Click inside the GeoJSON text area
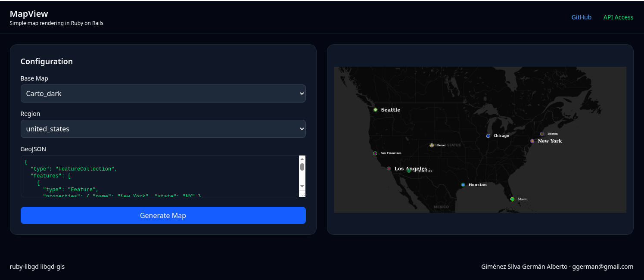This screenshot has width=644, height=280. coord(159,177)
